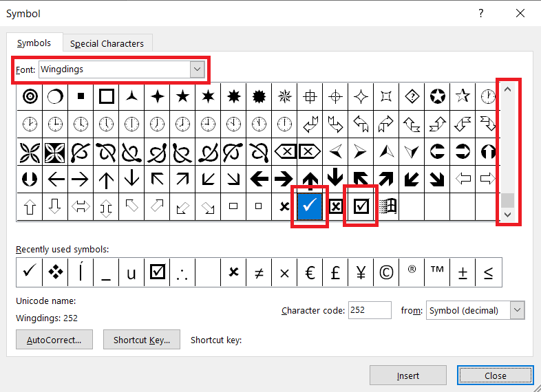This screenshot has height=392, width=541.
Task: Select the blue highlighted checkmark symbol
Action: pyautogui.click(x=310, y=206)
